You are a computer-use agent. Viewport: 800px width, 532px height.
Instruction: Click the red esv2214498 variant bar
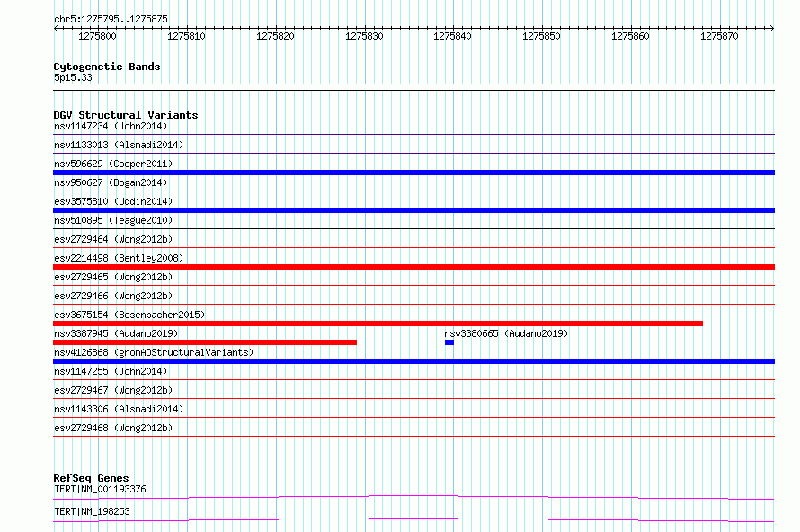coord(413,267)
